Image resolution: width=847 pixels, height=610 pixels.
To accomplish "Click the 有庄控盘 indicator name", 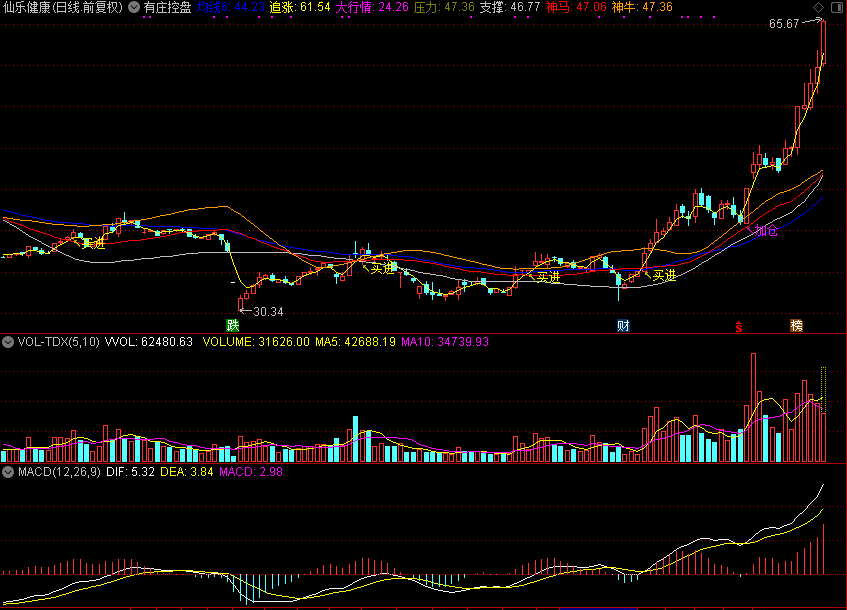I will [167, 8].
